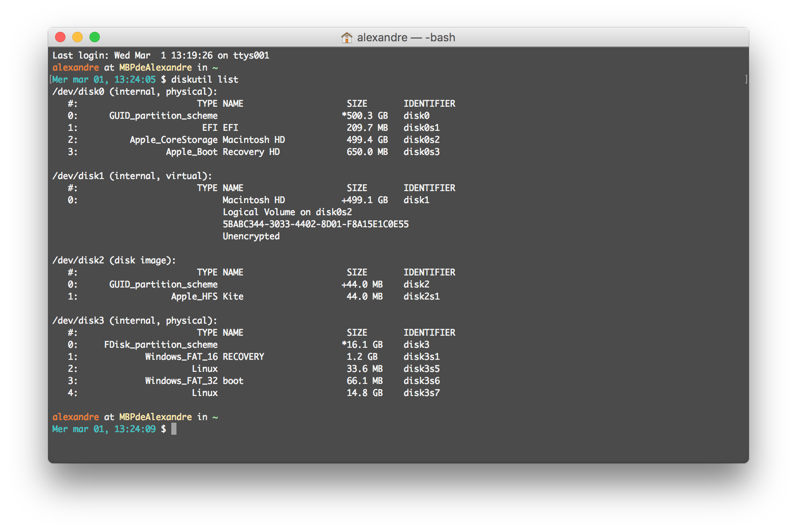Click the "disk3s7" identifier
Viewport: 797px width, 532px height.
pos(421,393)
